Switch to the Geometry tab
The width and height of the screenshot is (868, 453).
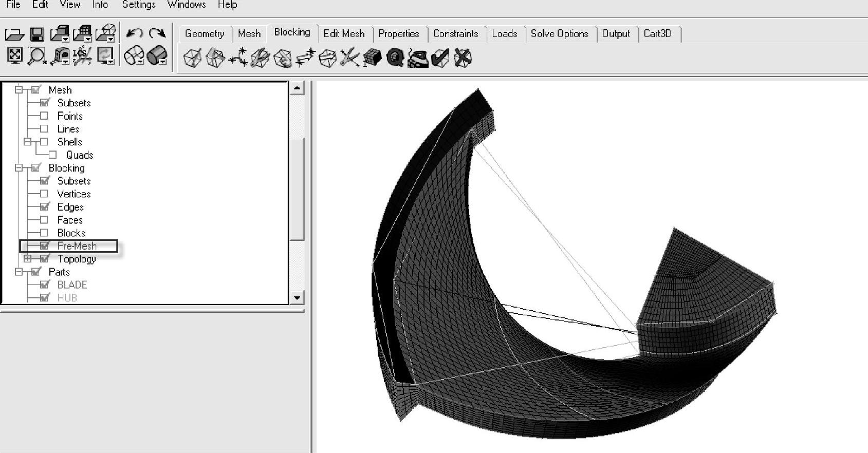click(x=205, y=33)
